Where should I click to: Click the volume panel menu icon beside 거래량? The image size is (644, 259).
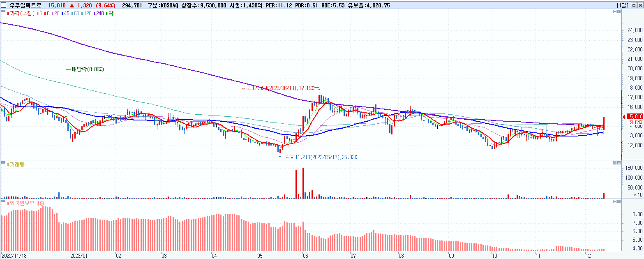(3, 163)
